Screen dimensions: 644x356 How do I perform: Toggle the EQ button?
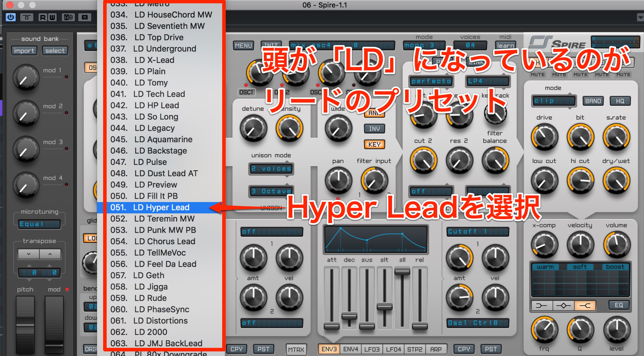click(619, 305)
